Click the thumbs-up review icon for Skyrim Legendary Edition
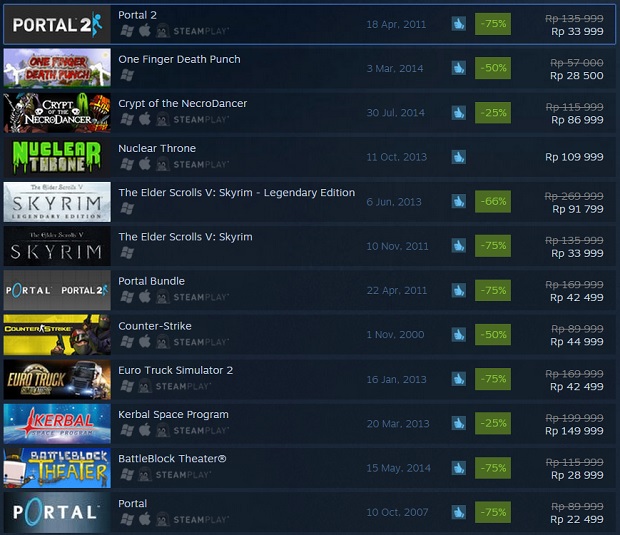Image resolution: width=620 pixels, height=535 pixels. [x=459, y=201]
